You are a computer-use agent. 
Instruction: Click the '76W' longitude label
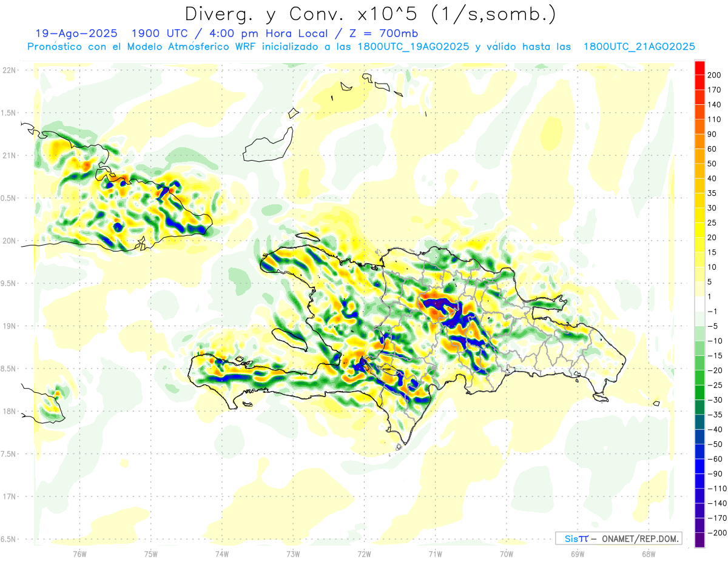click(x=79, y=554)
